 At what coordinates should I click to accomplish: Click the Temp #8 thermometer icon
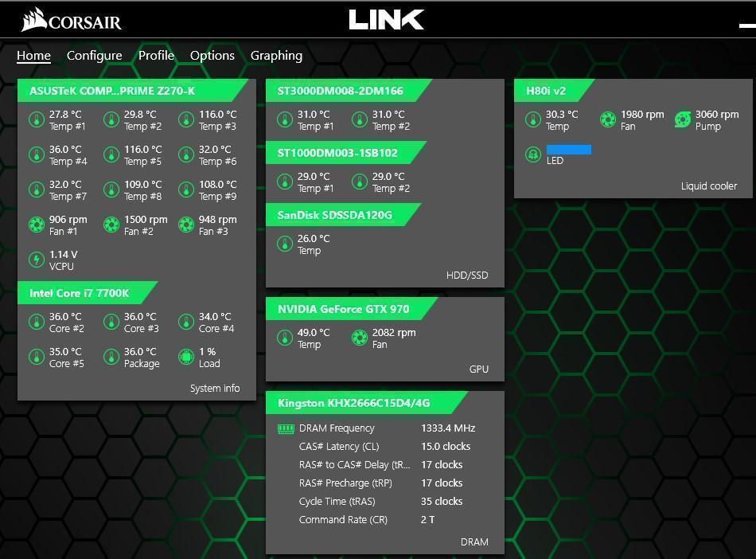(x=111, y=190)
